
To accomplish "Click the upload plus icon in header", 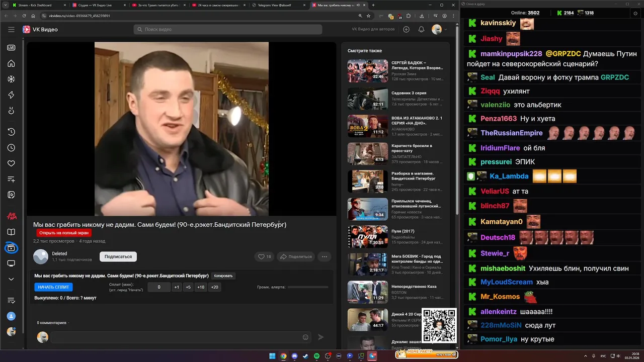I will coord(406,29).
